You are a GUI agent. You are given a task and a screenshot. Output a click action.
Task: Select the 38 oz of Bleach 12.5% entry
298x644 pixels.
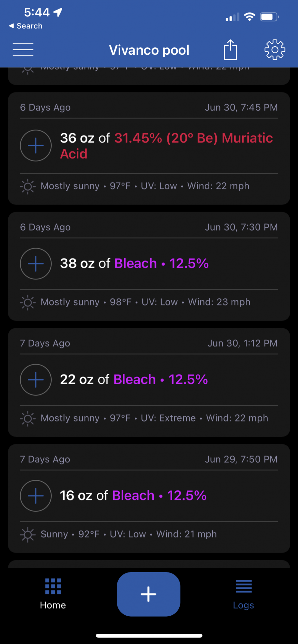134,263
